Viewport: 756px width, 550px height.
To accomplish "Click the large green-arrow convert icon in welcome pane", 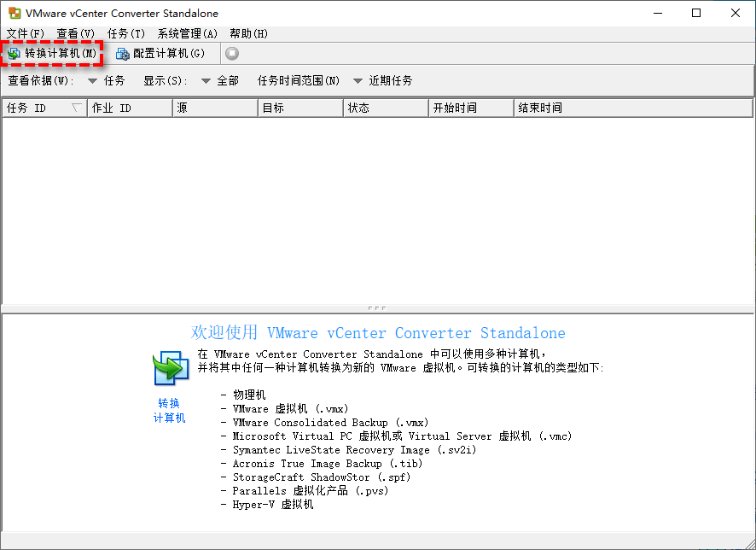I will coord(170,368).
